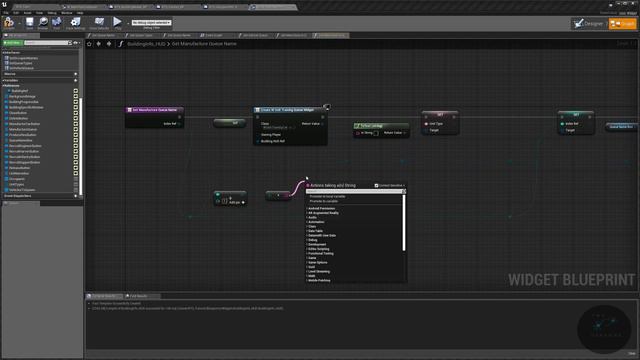
Task: Click the Unreal Engine logo icon
Action: tap(4, 4)
